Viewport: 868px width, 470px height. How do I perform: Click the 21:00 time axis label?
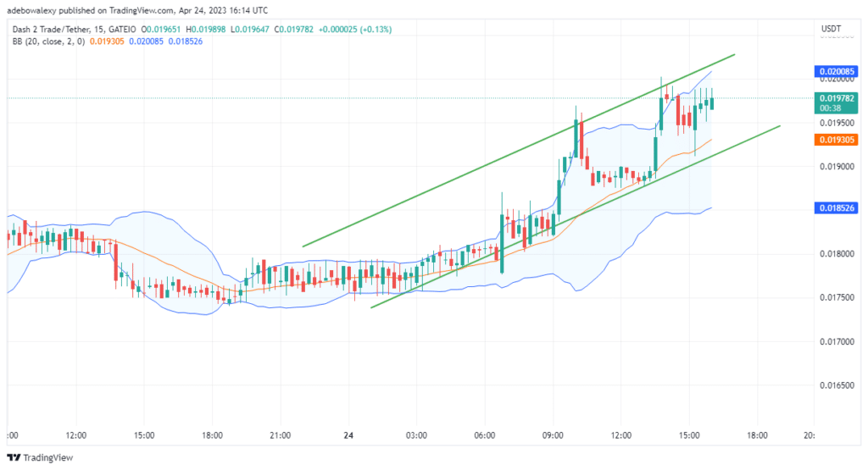(x=280, y=435)
